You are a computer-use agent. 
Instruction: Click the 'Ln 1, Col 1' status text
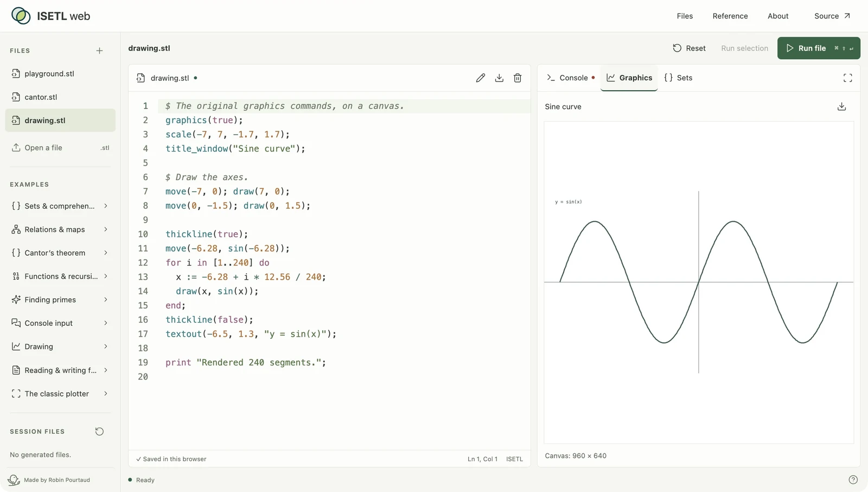pyautogui.click(x=482, y=459)
